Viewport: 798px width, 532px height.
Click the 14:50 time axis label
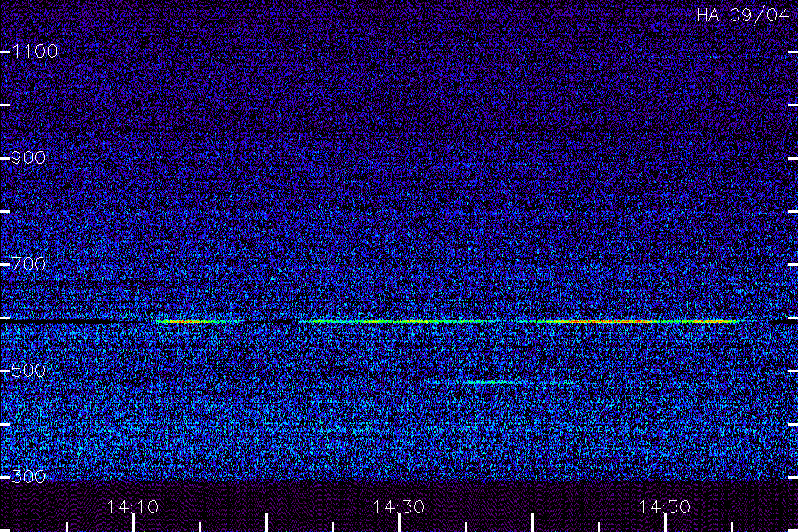(665, 507)
